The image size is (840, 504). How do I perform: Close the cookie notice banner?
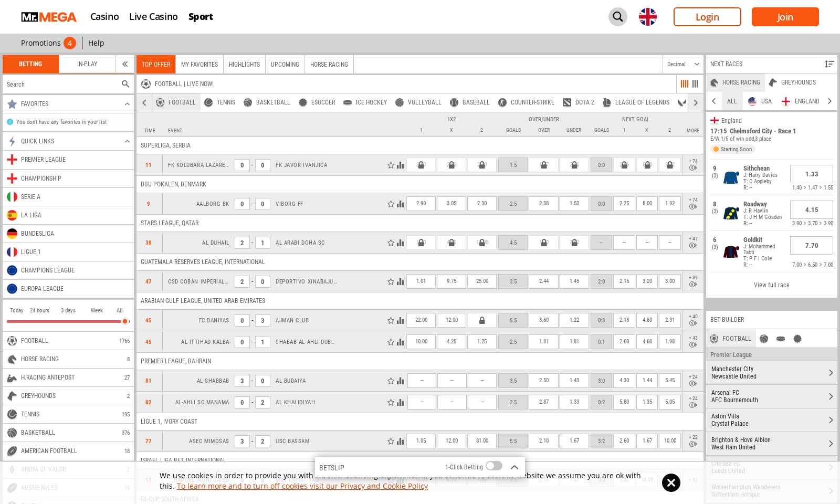tap(671, 482)
